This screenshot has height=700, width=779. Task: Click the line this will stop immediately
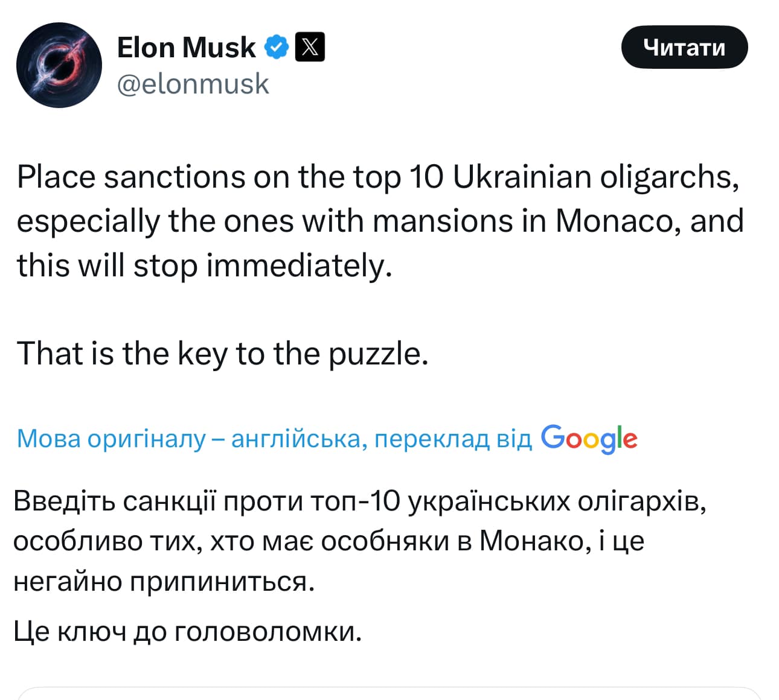[205, 266]
